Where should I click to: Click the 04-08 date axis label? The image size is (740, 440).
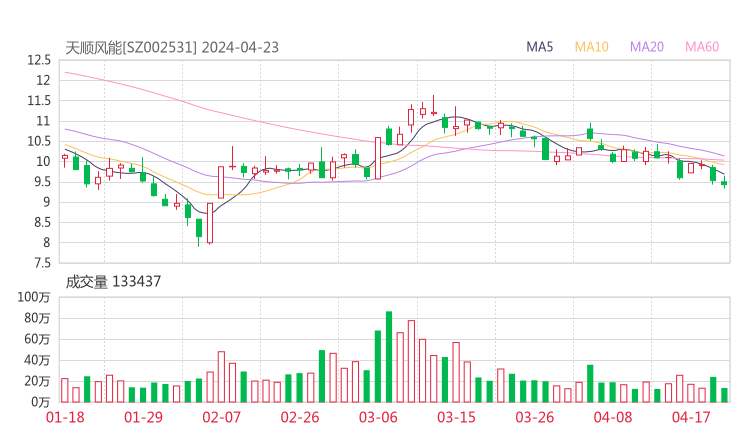pos(613,417)
